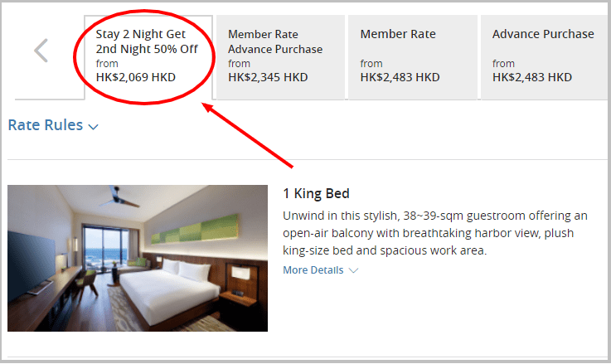
Task: Choose the Advance Purchase rate tab
Action: (x=545, y=57)
